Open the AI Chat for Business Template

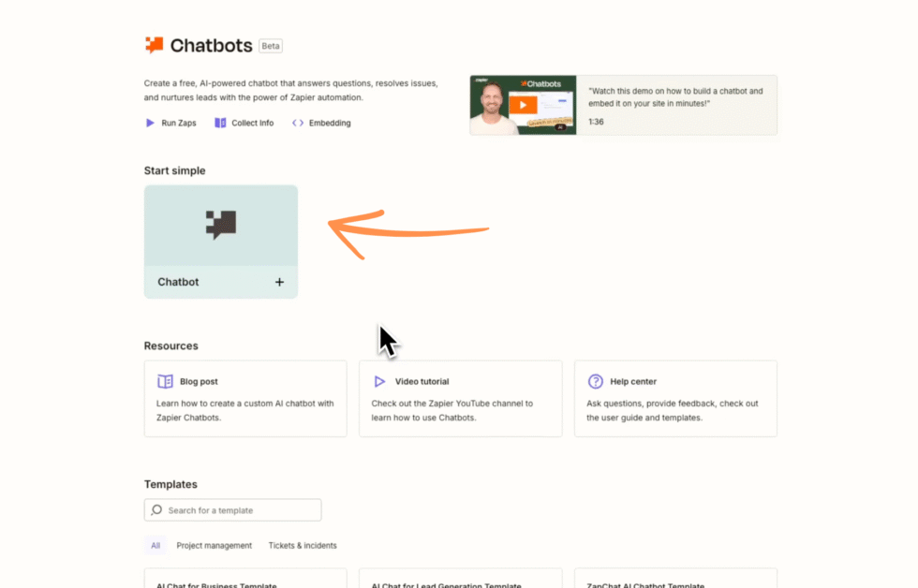tap(245, 581)
